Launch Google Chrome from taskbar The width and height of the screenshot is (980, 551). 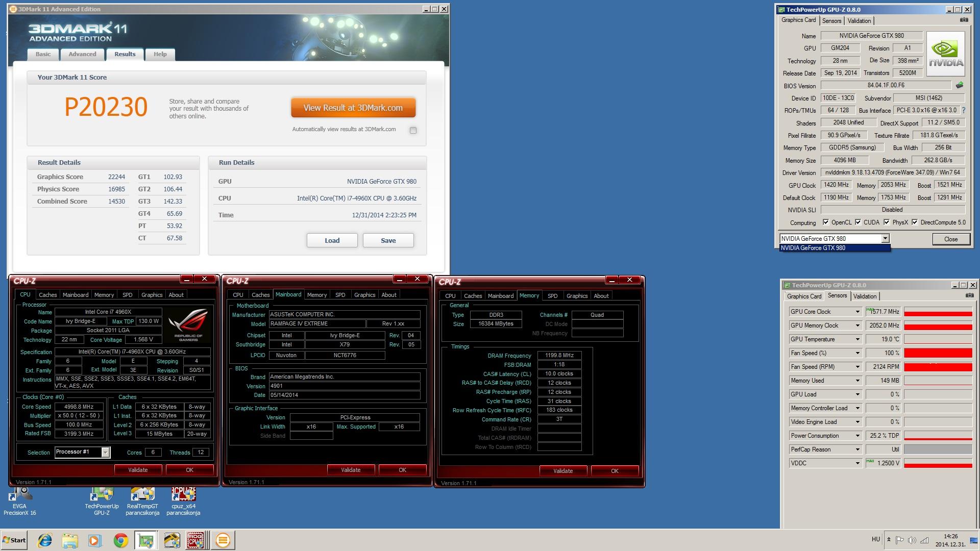point(120,540)
